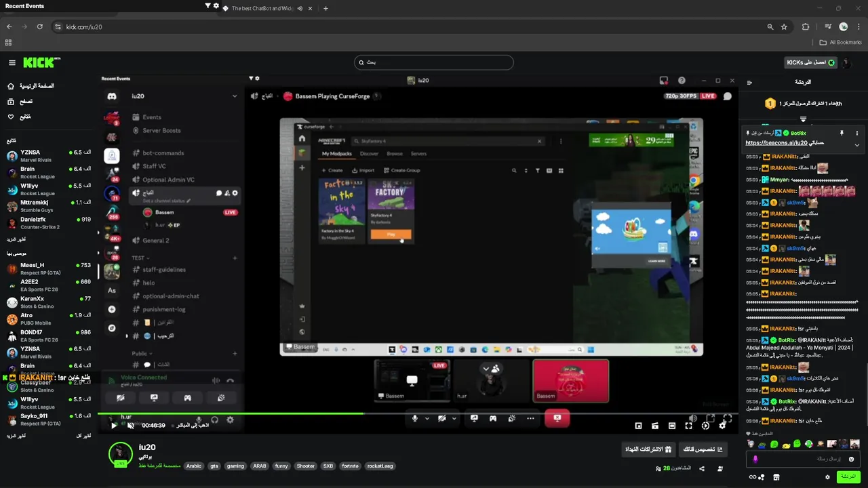Open pinned message options menu

856,133
